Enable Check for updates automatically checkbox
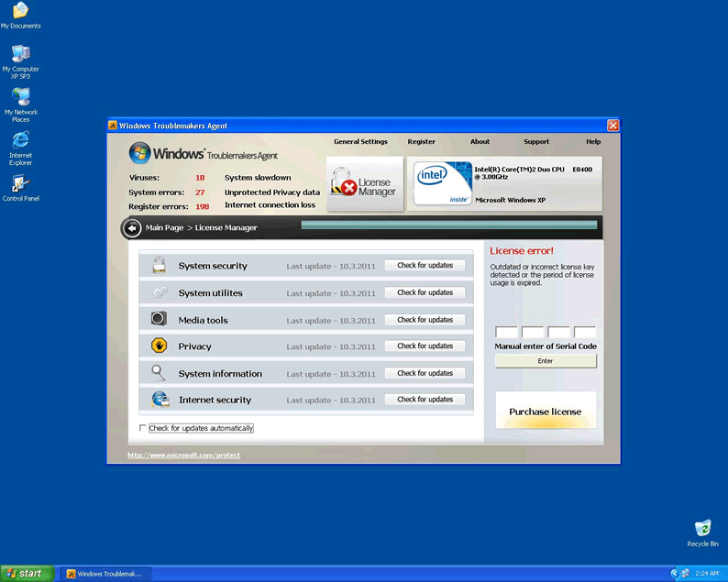The height and width of the screenshot is (582, 728). point(143,428)
